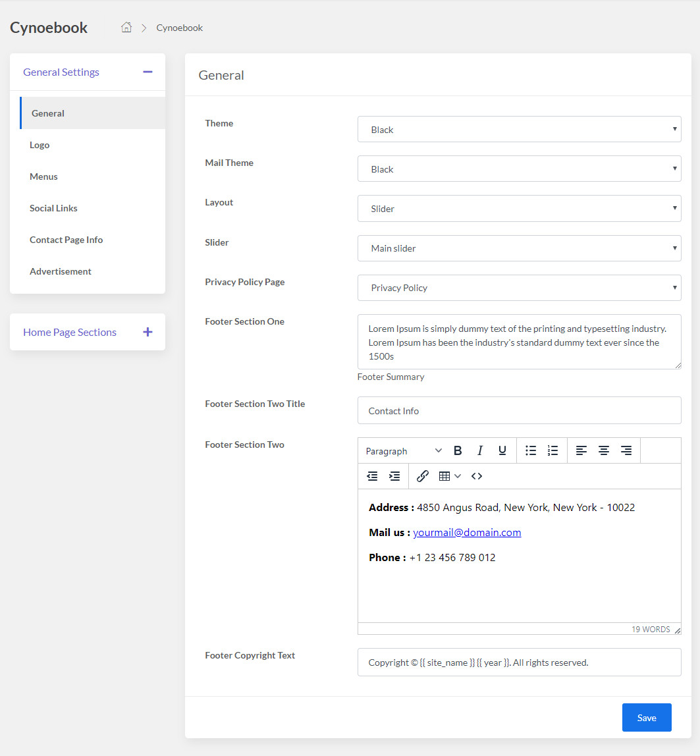Click the Save button
The image size is (700, 756).
pos(646,717)
